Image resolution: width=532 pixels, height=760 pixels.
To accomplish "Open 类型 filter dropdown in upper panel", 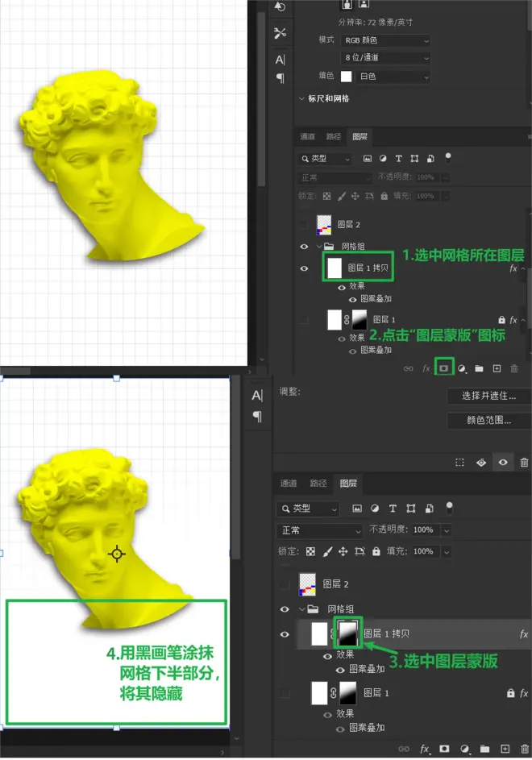I will 324,159.
